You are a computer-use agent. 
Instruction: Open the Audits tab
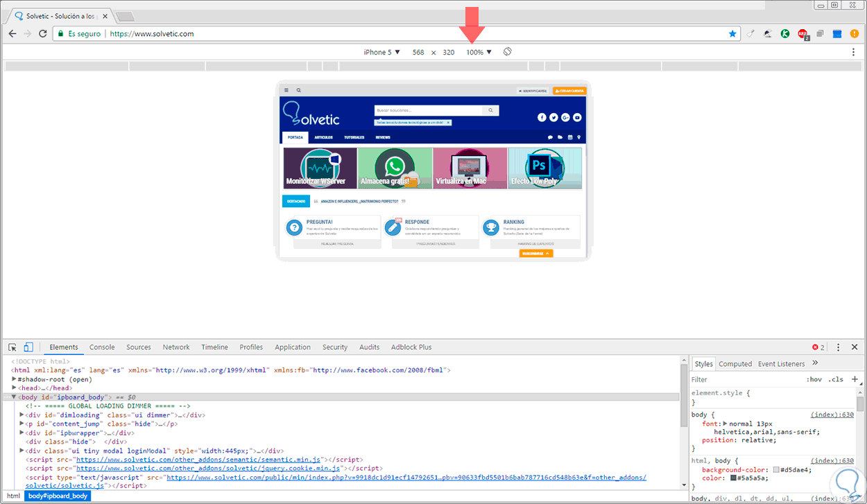[370, 347]
